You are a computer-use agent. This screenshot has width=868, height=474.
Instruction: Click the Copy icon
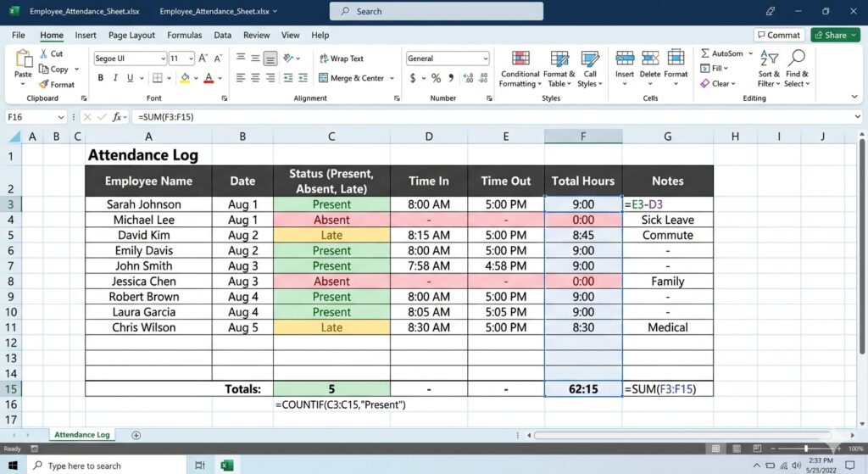pyautogui.click(x=44, y=70)
